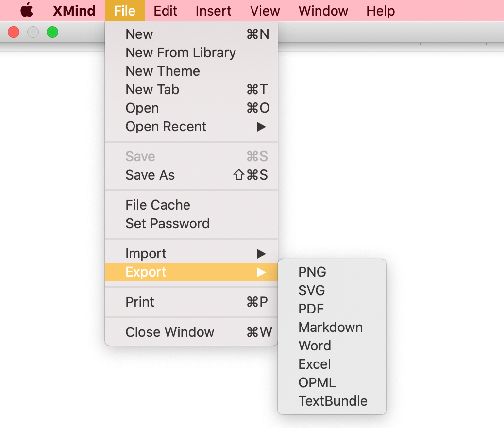The width and height of the screenshot is (504, 428).
Task: Open the Help menu
Action: (x=381, y=11)
